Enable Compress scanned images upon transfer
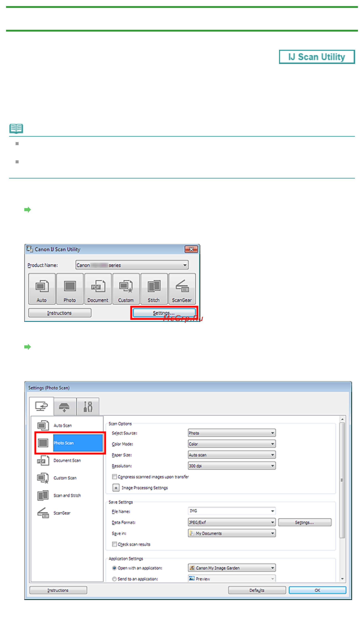The image size is (364, 636). click(114, 477)
